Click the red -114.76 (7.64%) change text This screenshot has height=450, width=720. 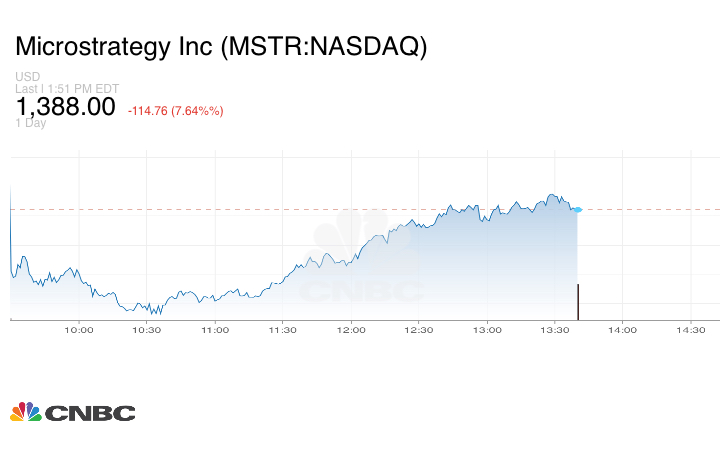coord(175,110)
